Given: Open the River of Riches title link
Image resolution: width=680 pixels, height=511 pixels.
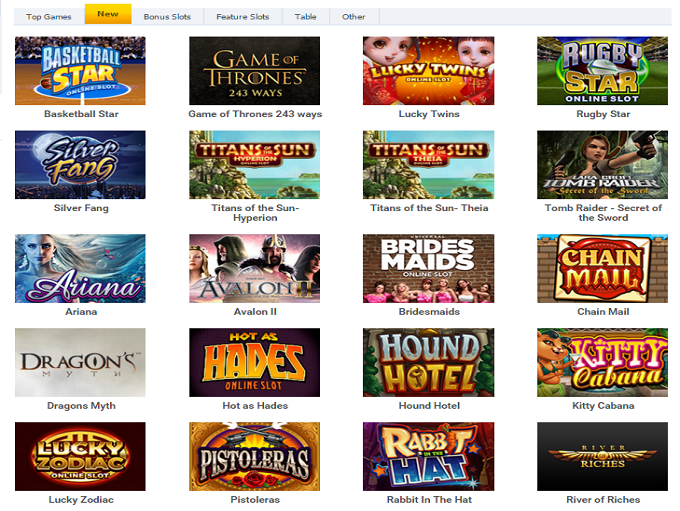Looking at the screenshot, I should coord(603,499).
